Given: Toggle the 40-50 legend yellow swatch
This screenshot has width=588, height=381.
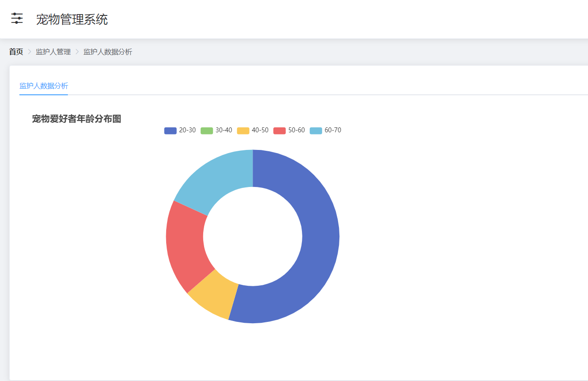Looking at the screenshot, I should pos(243,131).
